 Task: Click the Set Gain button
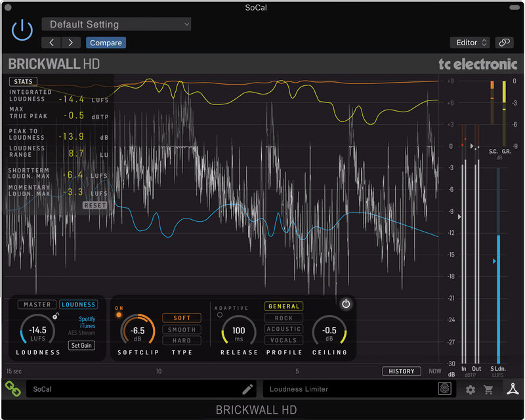(x=81, y=345)
